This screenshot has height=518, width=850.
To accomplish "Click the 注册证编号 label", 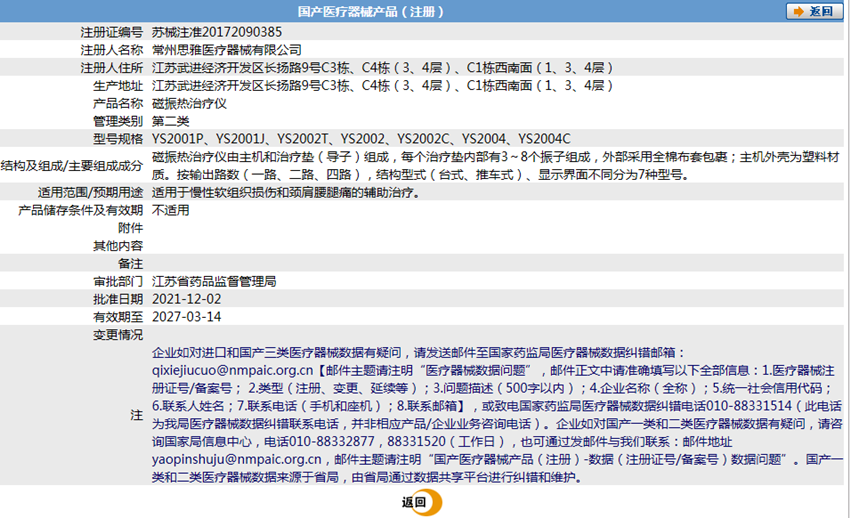I will point(112,32).
